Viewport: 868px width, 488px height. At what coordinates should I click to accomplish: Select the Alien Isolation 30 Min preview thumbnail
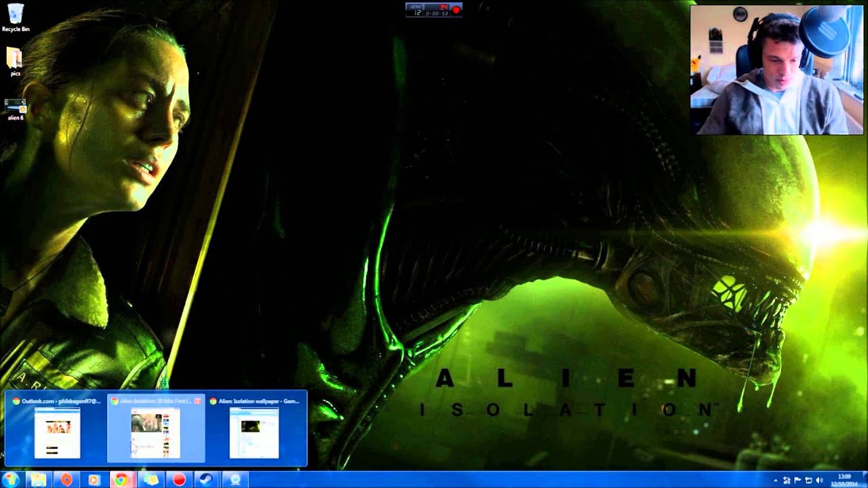pyautogui.click(x=156, y=428)
